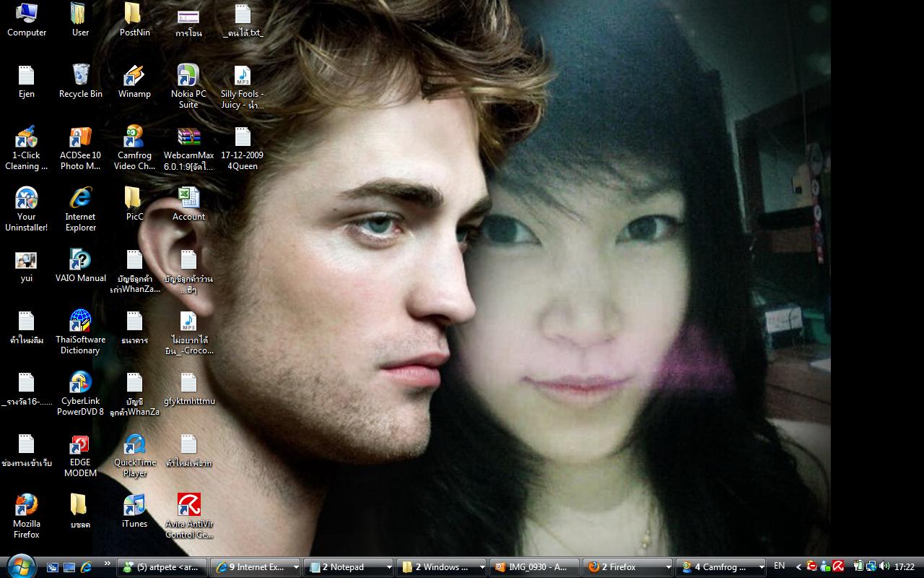
Task: Launch Mozilla Firefox desktop shortcut
Action: 27,506
